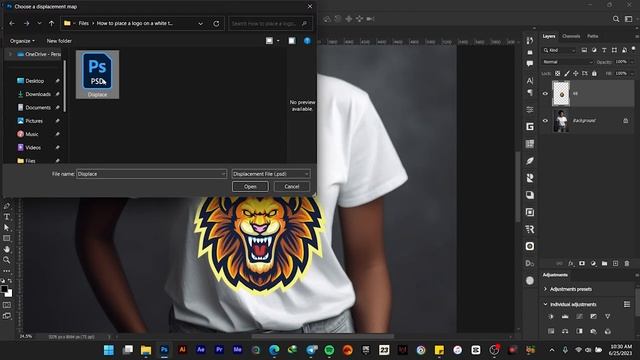The height and width of the screenshot is (360, 640).
Task: Toggle lock position icon
Action: (576, 73)
